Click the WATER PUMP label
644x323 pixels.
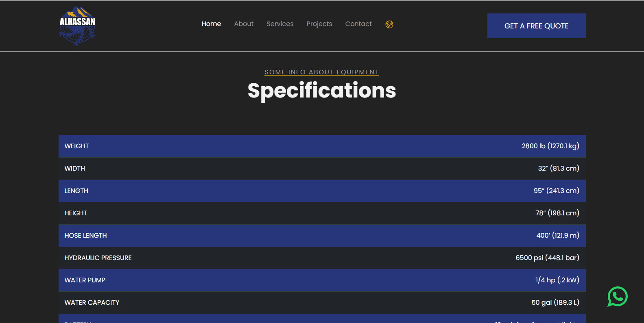click(85, 280)
